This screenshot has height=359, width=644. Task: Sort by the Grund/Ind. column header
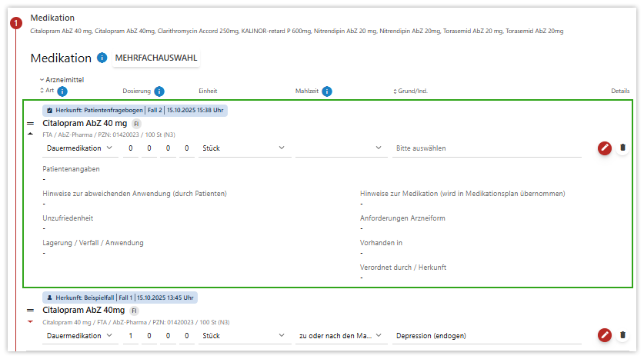click(x=412, y=91)
